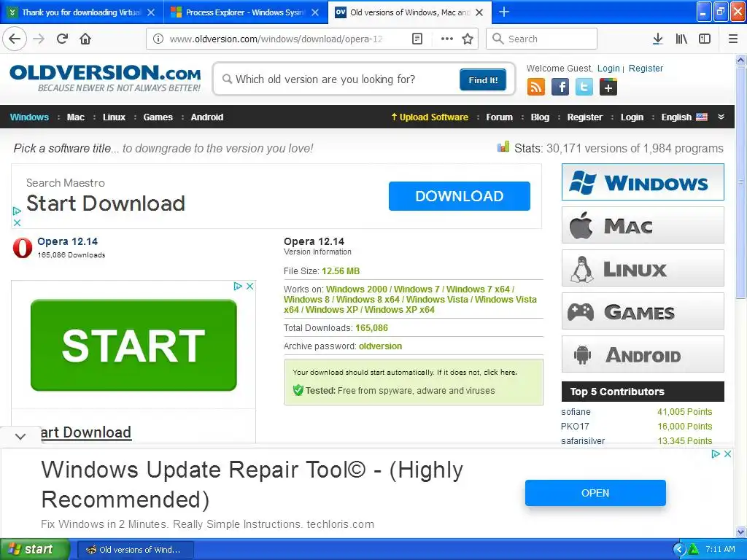The image size is (747, 560).
Task: Open the Mac nav menu item
Action: pyautogui.click(x=75, y=117)
